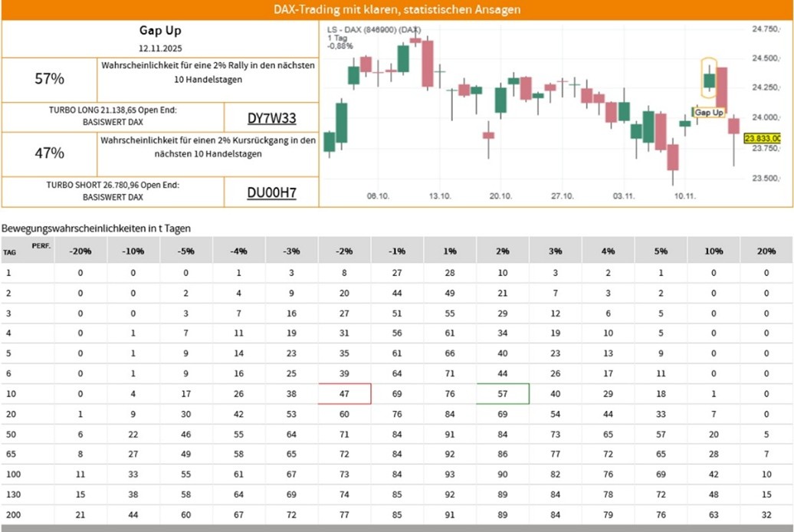Click the 03.11. date on chart axis

click(624, 196)
